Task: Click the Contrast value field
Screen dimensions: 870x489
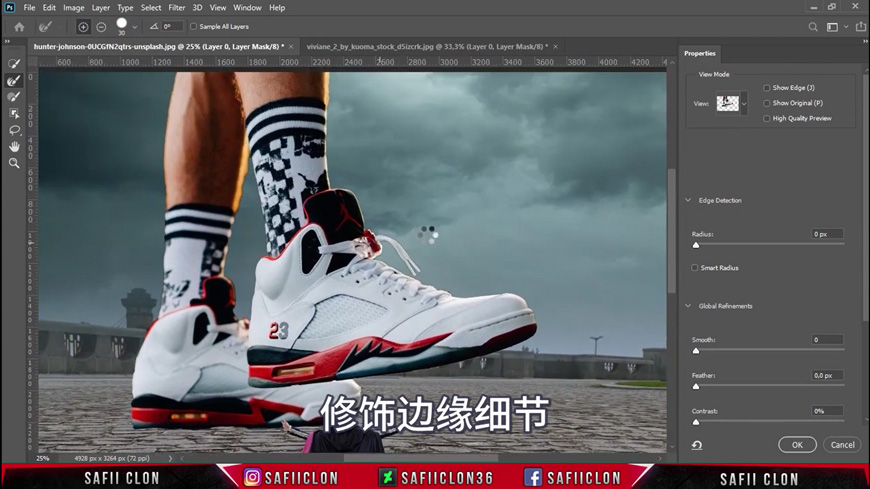Action: pyautogui.click(x=827, y=411)
